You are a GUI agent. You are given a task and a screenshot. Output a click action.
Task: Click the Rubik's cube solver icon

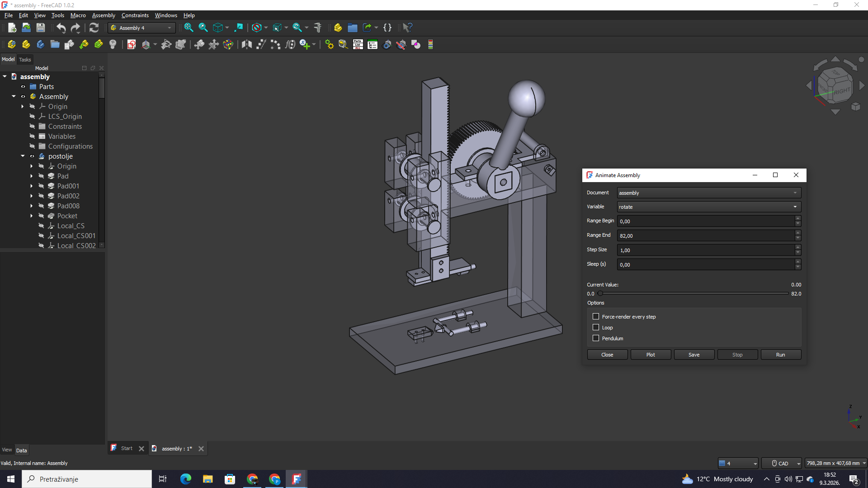[x=228, y=44]
